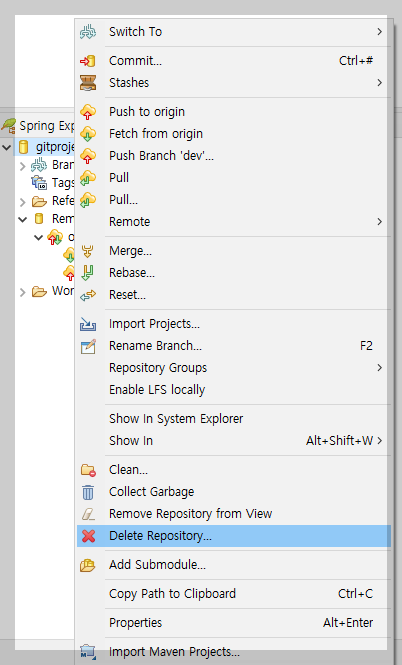This screenshot has width=402, height=665.
Task: Select Delete Repository...
Action: click(x=233, y=536)
